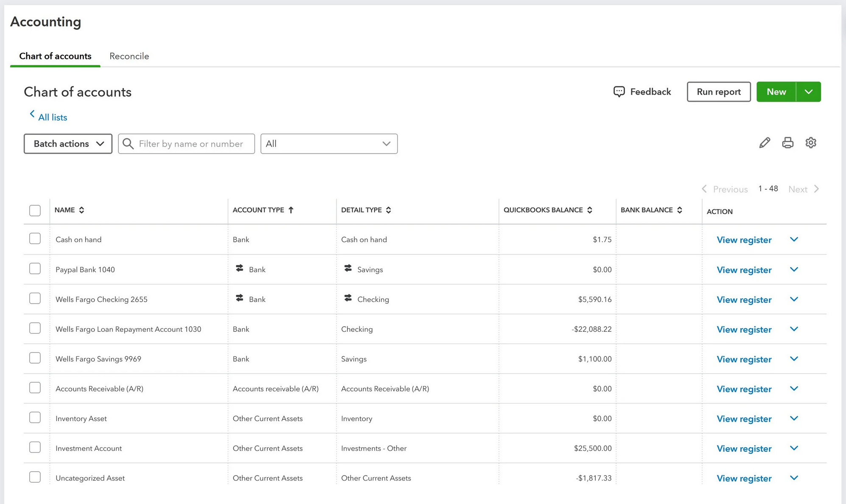Screen dimensions: 846x504
Task: Select the Paypal Bank 1040 checkbox
Action: point(35,269)
